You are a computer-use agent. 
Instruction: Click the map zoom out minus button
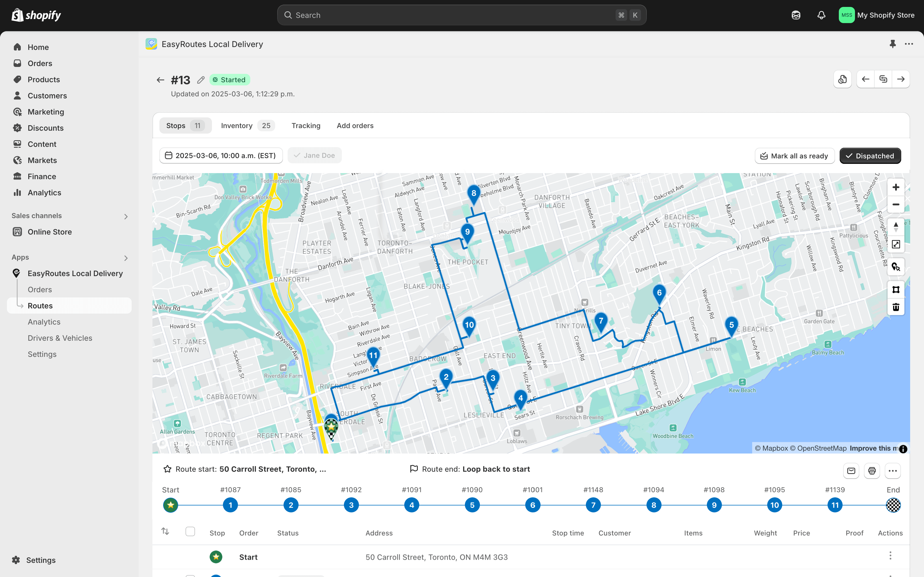(895, 205)
